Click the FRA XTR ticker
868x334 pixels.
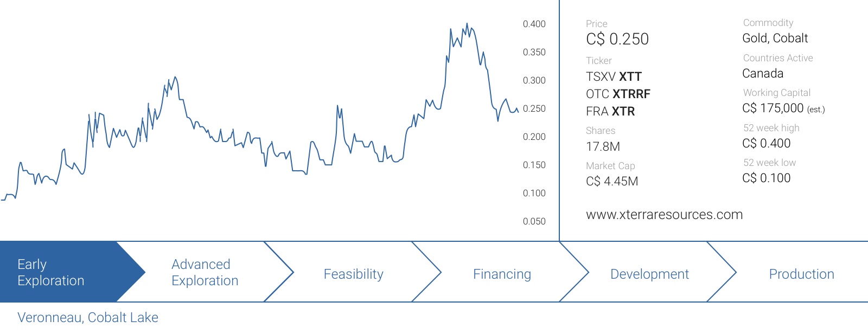pos(610,111)
